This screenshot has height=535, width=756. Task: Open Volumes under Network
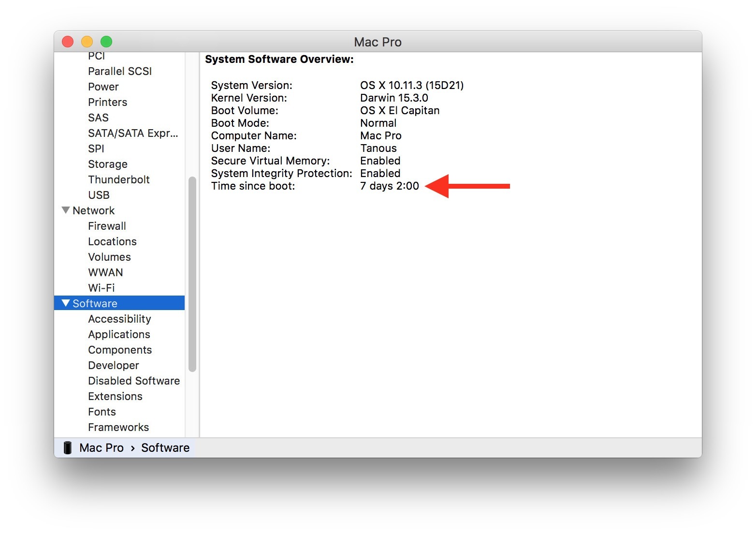tap(109, 257)
